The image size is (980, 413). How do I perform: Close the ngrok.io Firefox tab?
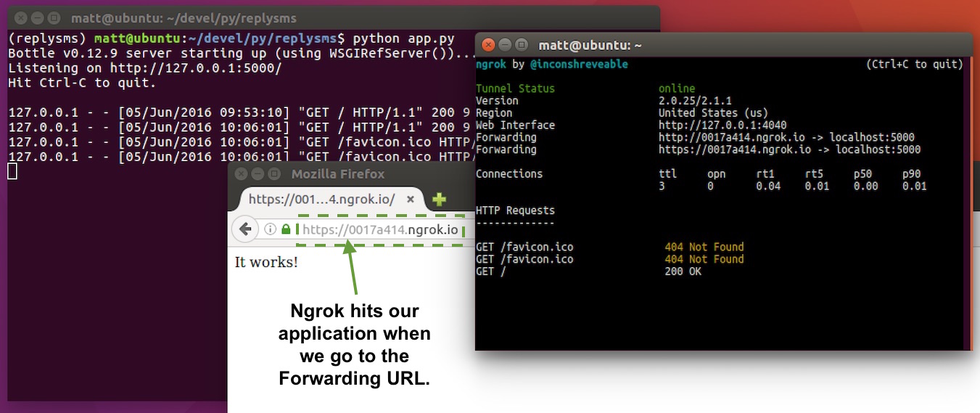(411, 199)
